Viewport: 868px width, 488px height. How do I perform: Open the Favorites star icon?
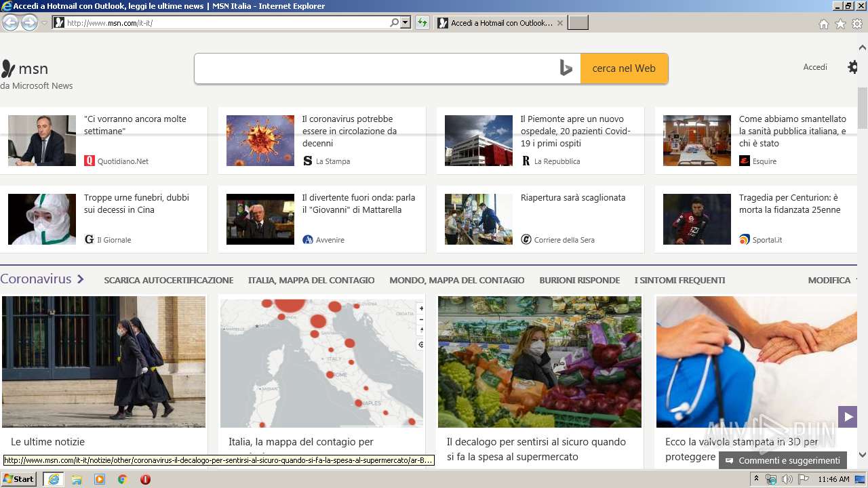840,24
